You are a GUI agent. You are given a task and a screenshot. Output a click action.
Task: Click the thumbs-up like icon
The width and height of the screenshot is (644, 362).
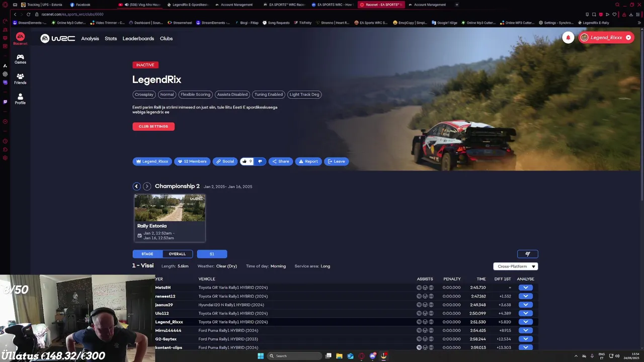coord(245,161)
